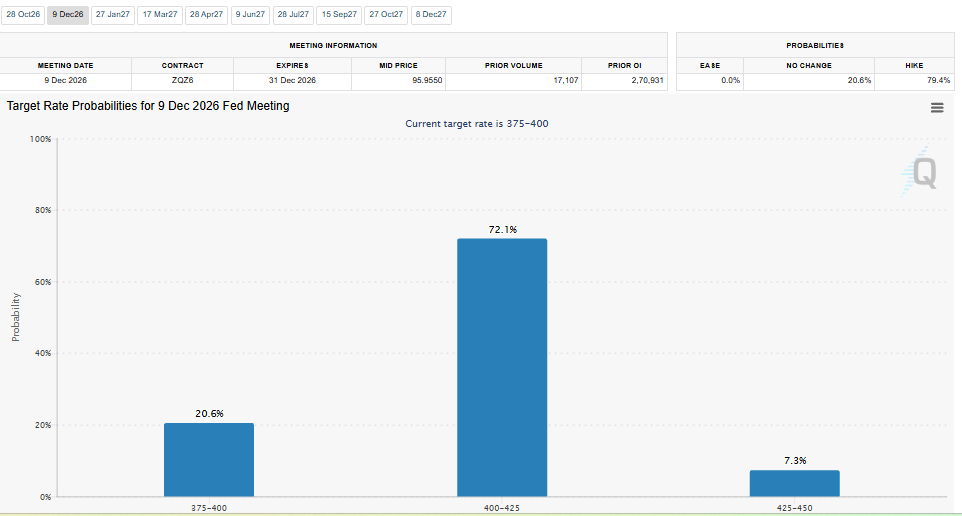Switch to the 27 Jan27 meeting tab
Screen dimensions: 962x516
(x=113, y=15)
